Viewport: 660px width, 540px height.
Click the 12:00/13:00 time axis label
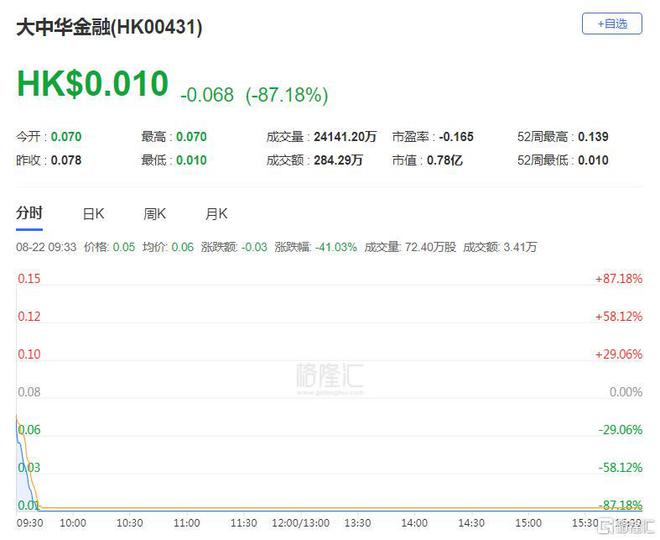(x=301, y=523)
